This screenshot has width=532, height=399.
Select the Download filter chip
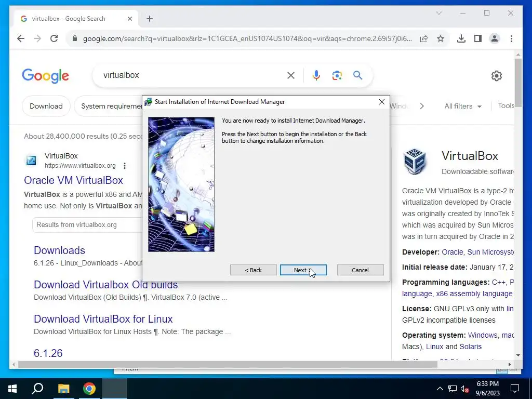[x=46, y=106]
